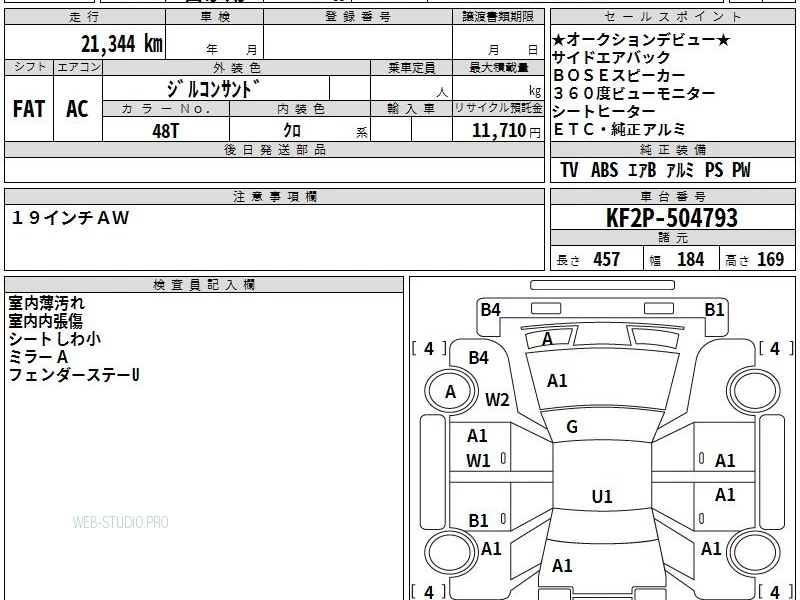
Task: Click the inspector note シートしわ小
Action: pos(55,339)
